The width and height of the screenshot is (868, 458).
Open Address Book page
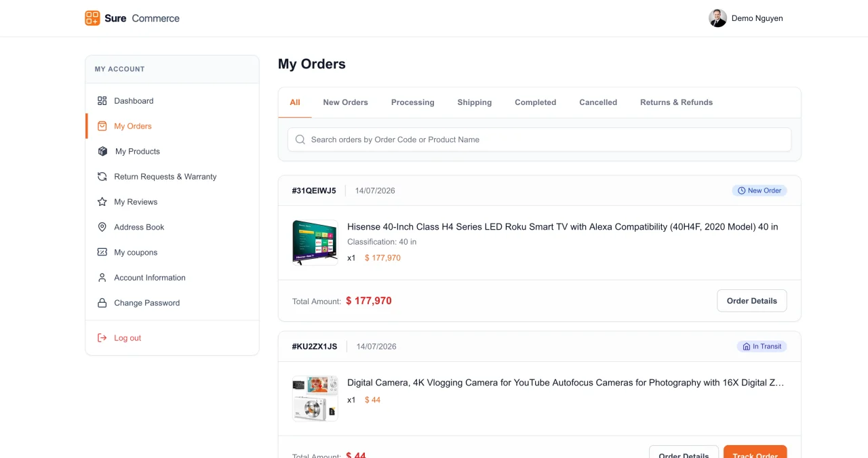coord(172,227)
